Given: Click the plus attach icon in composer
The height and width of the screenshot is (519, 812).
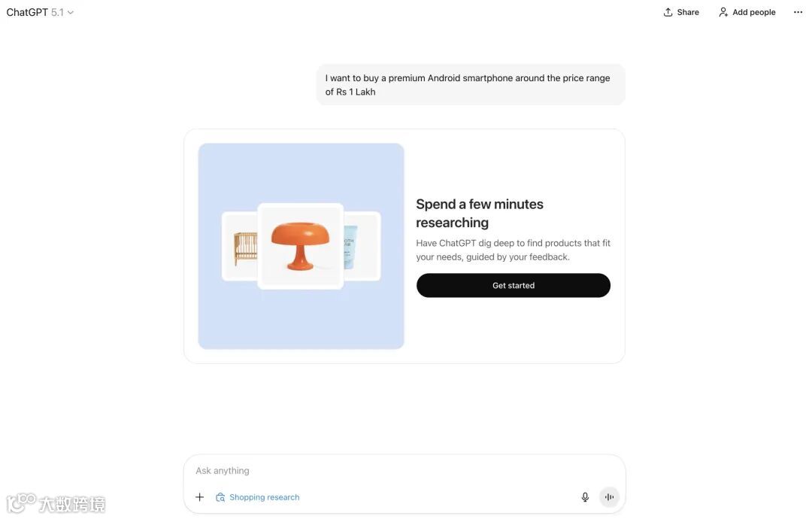Looking at the screenshot, I should tap(199, 497).
